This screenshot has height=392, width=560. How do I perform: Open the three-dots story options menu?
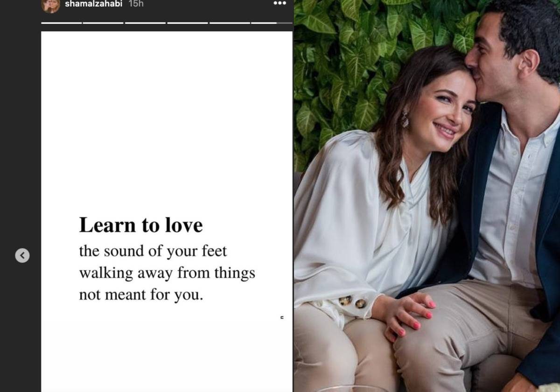[x=280, y=4]
